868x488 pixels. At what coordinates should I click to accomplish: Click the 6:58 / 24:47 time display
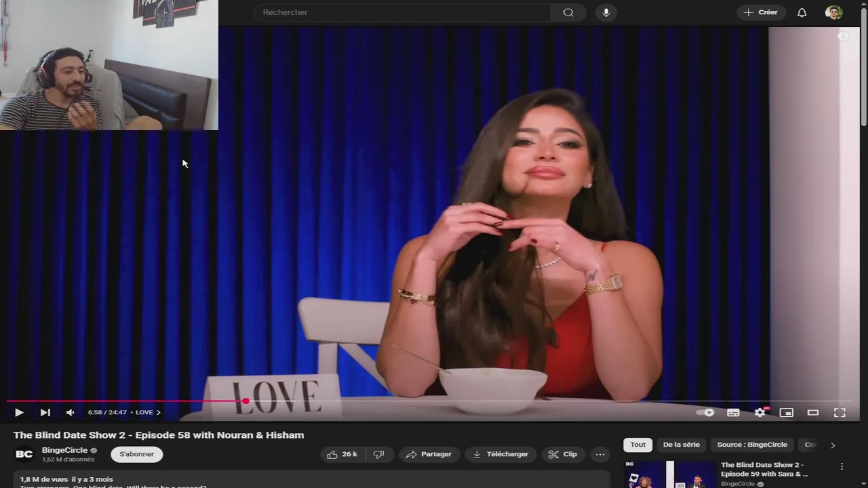point(107,412)
